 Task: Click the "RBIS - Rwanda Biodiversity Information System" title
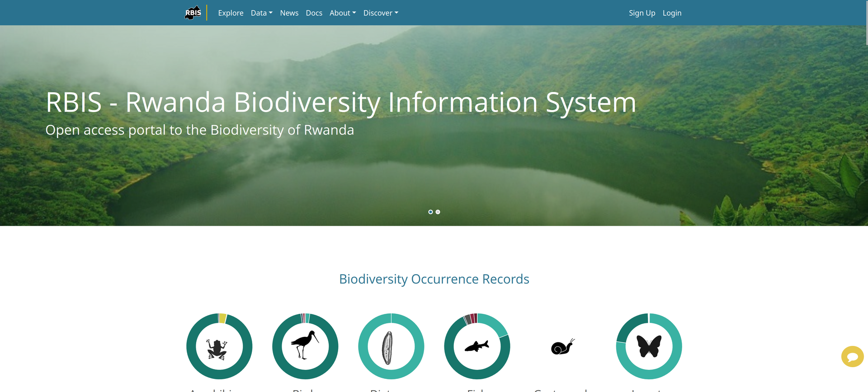(341, 102)
